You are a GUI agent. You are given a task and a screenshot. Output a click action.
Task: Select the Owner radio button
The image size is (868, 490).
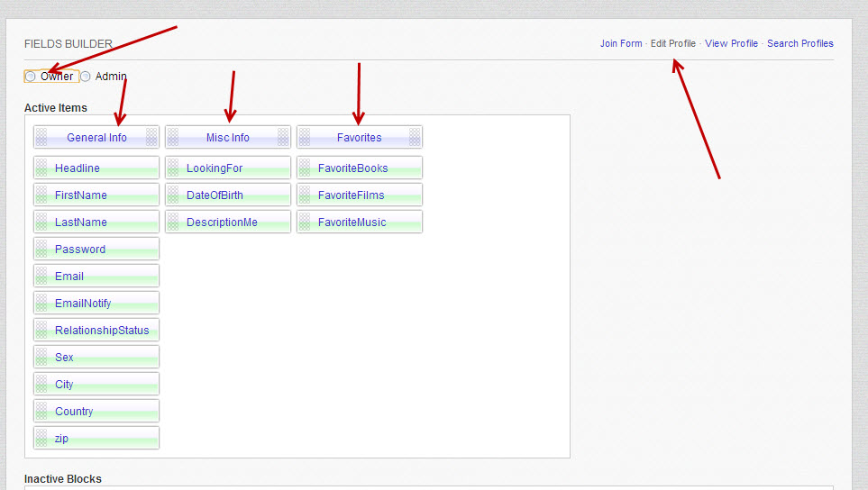(32, 77)
